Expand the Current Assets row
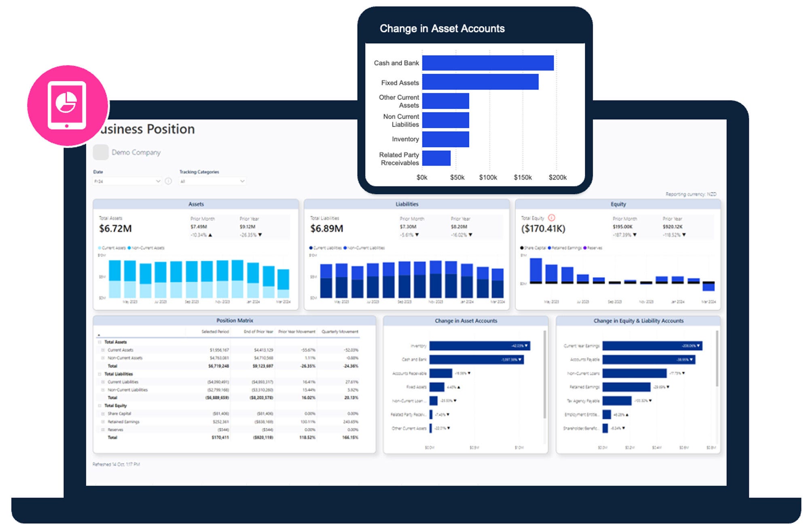The height and width of the screenshot is (532, 809). [103, 350]
